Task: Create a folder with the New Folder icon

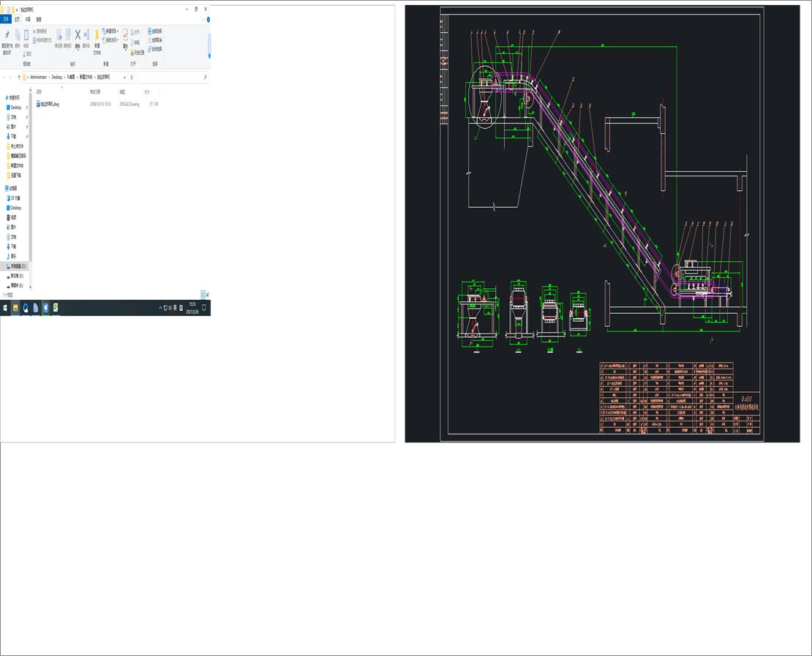Action: tap(97, 37)
